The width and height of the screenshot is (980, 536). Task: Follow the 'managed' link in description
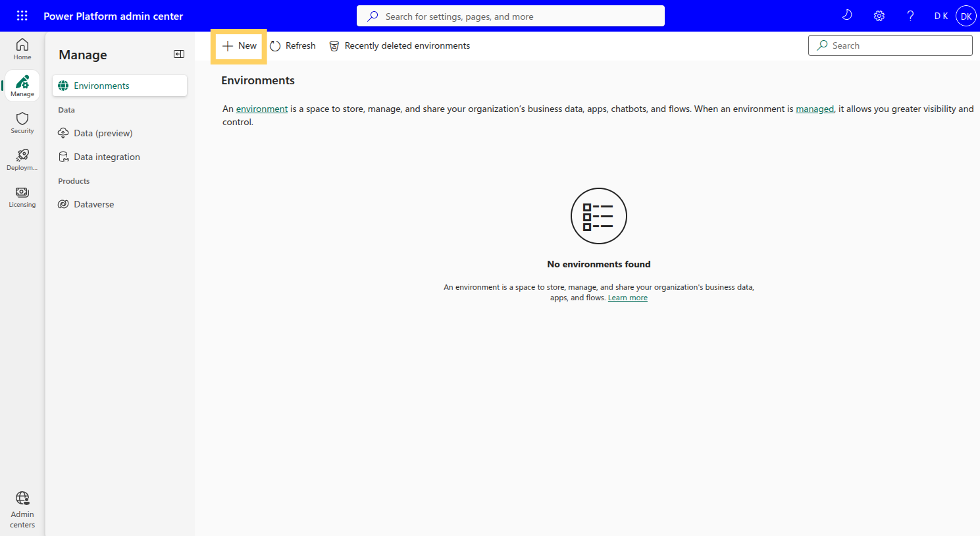(815, 109)
